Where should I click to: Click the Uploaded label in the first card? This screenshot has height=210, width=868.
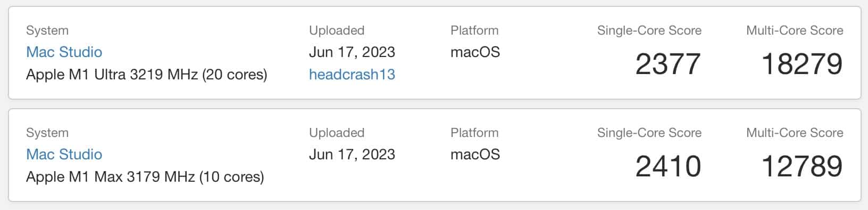(x=337, y=30)
